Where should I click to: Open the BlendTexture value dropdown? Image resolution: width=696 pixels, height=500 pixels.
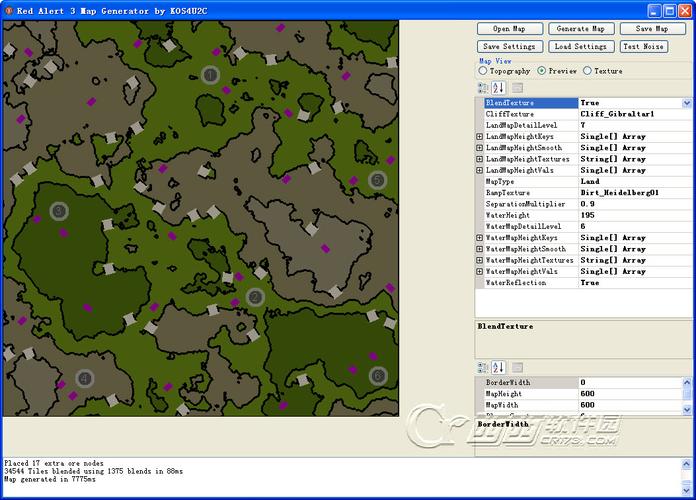coord(687,103)
